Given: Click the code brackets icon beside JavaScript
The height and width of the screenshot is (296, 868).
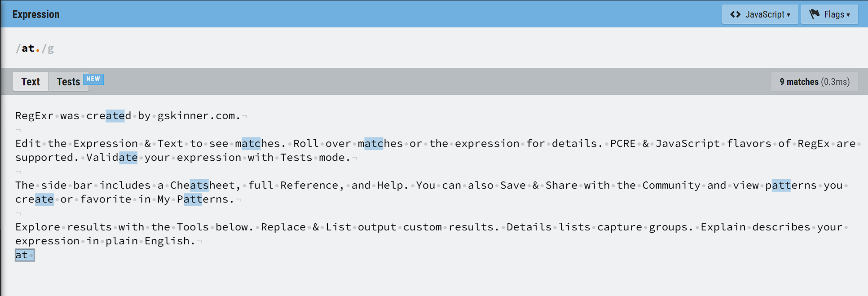Looking at the screenshot, I should (735, 14).
